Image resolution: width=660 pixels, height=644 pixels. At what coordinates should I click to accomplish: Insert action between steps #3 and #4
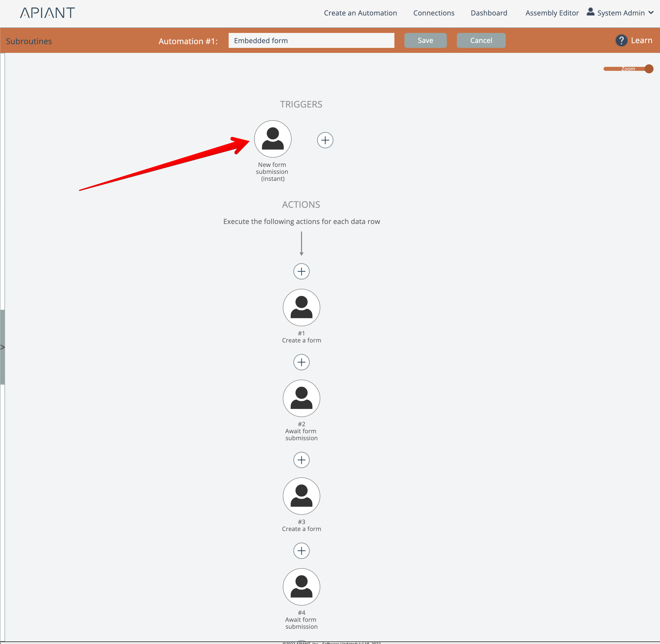pyautogui.click(x=301, y=551)
